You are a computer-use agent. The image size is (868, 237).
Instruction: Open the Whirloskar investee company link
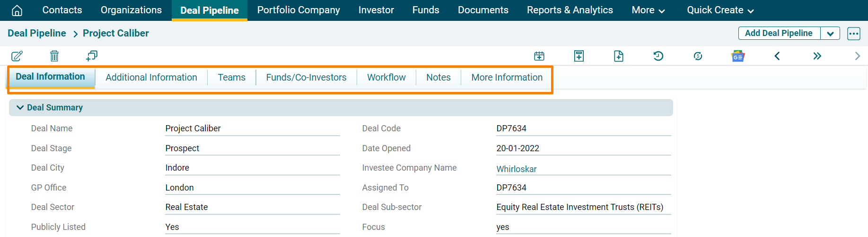(x=517, y=169)
